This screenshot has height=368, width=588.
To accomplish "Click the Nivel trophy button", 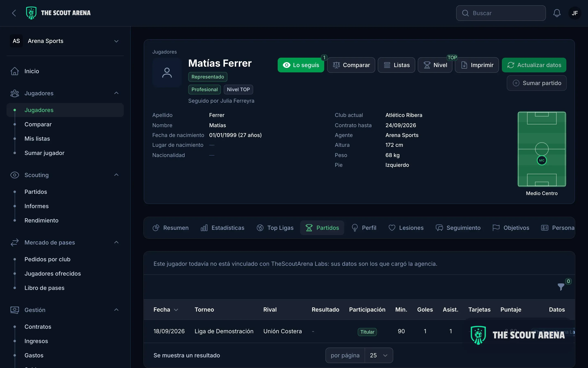I will (435, 65).
